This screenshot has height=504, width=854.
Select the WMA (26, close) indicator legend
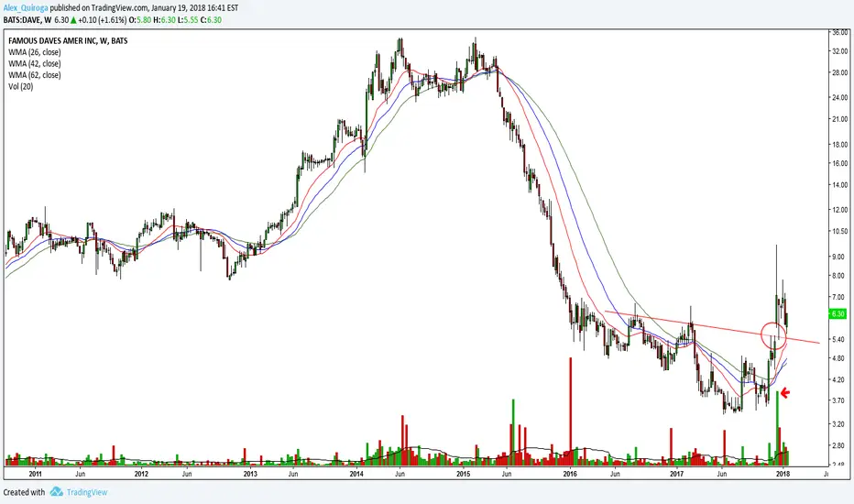[x=34, y=52]
